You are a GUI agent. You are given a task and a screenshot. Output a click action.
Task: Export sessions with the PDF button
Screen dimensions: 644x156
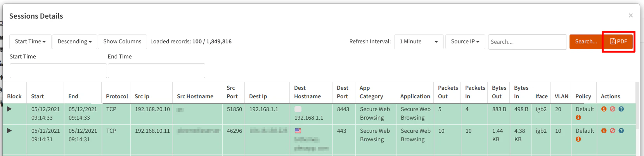point(618,41)
